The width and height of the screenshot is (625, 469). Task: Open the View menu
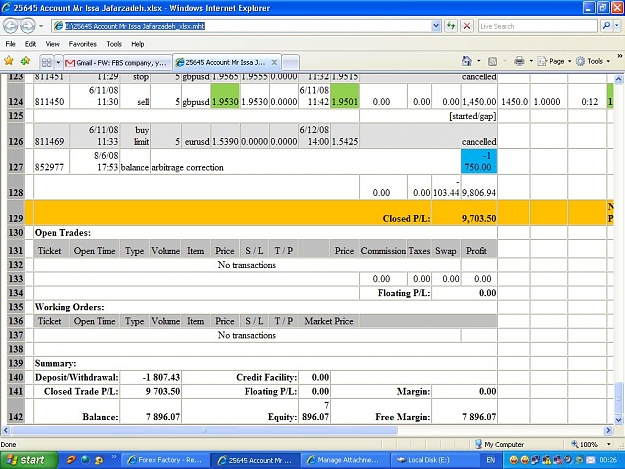click(52, 44)
